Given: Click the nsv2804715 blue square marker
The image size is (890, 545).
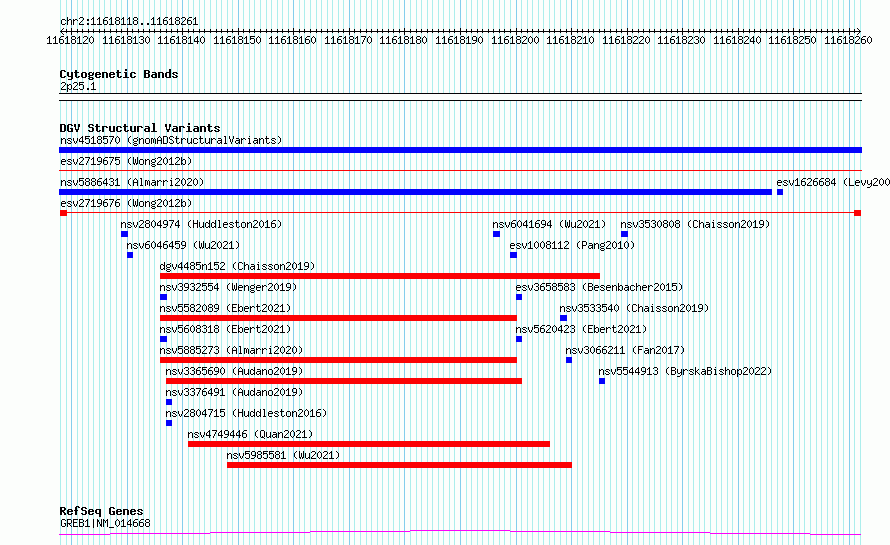Looking at the screenshot, I should pos(169,423).
